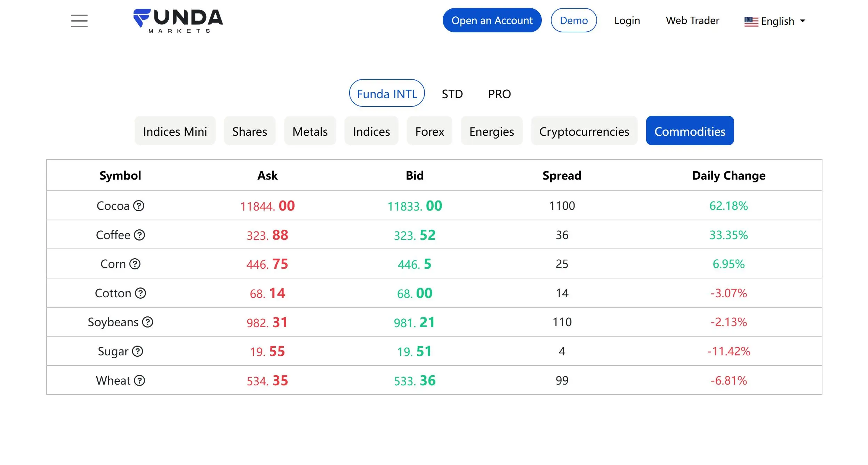Open the Login link
The height and width of the screenshot is (465, 868).
(627, 21)
